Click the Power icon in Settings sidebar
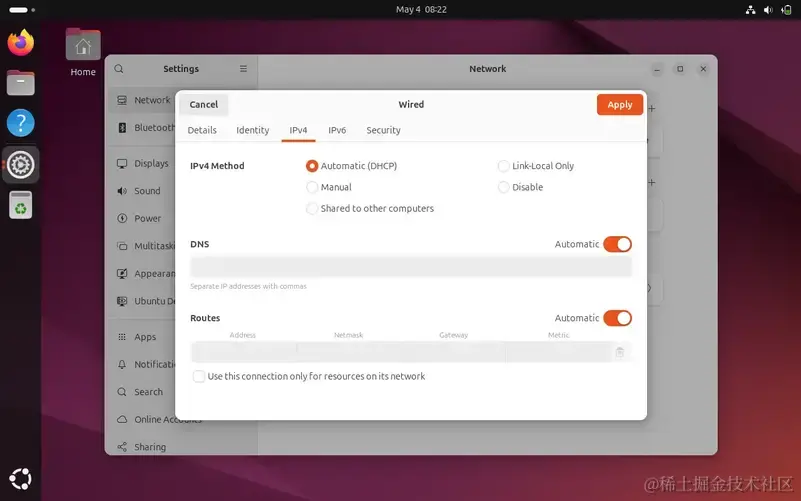Viewport: 801px width, 501px height. tap(122, 218)
